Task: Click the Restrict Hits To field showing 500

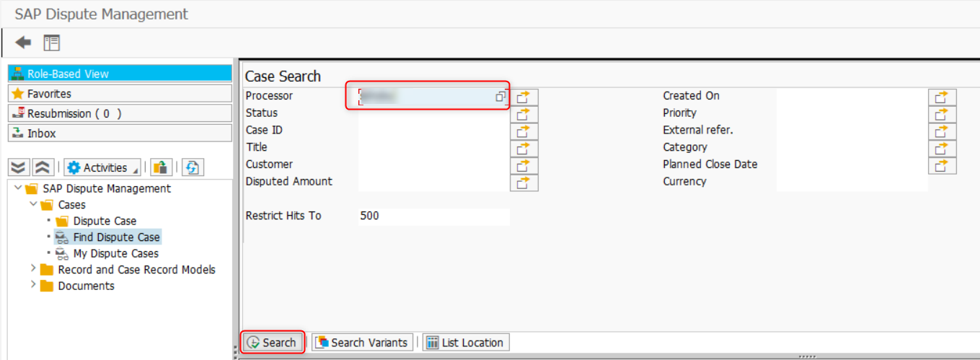Action: tap(433, 216)
